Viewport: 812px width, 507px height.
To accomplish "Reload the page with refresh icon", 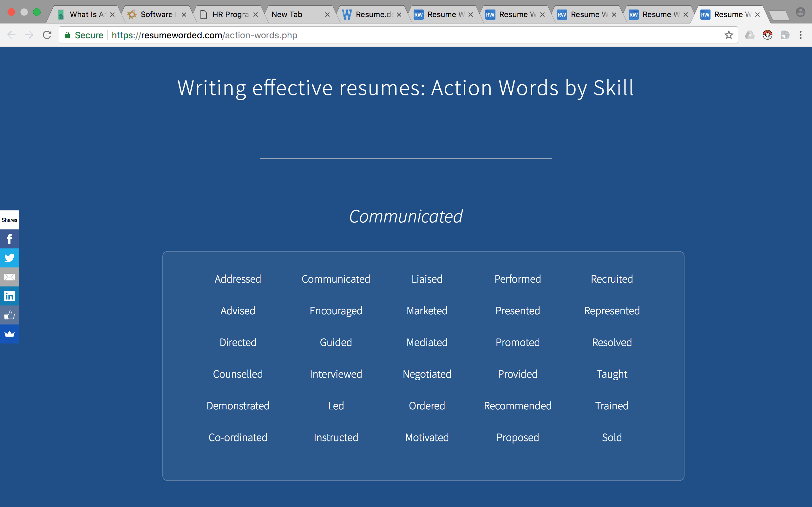I will tap(47, 35).
